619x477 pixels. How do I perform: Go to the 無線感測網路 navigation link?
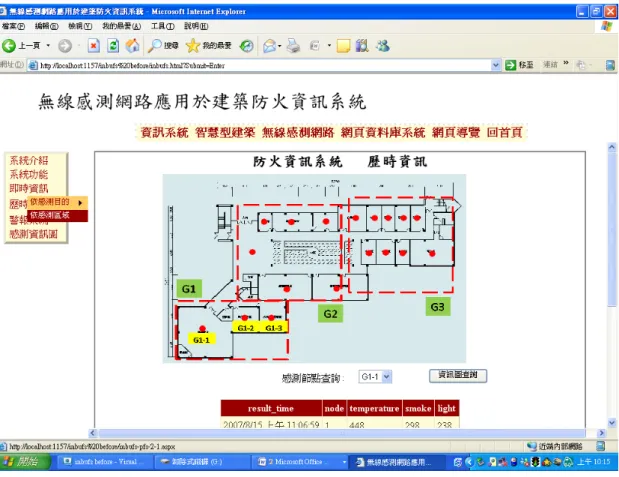point(298,132)
